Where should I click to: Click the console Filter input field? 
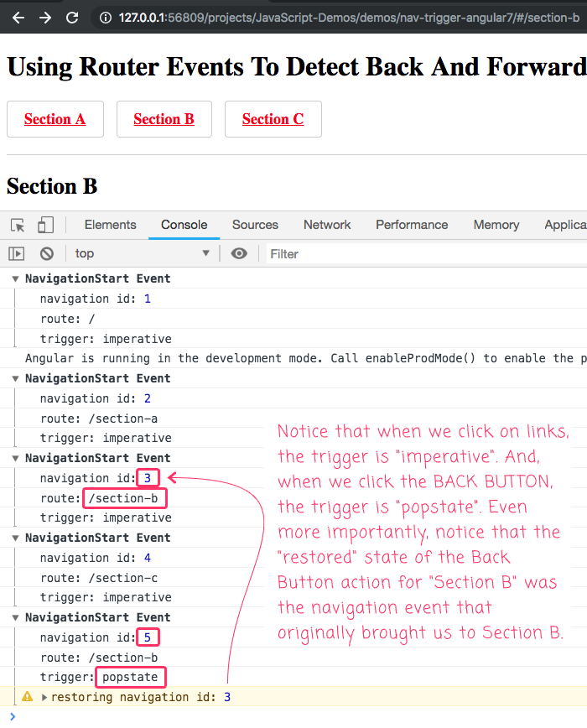click(419, 253)
